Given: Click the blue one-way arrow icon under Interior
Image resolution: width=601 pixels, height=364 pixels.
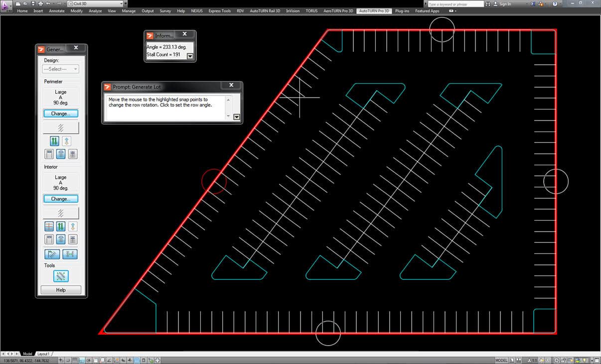Looking at the screenshot, I should [73, 227].
